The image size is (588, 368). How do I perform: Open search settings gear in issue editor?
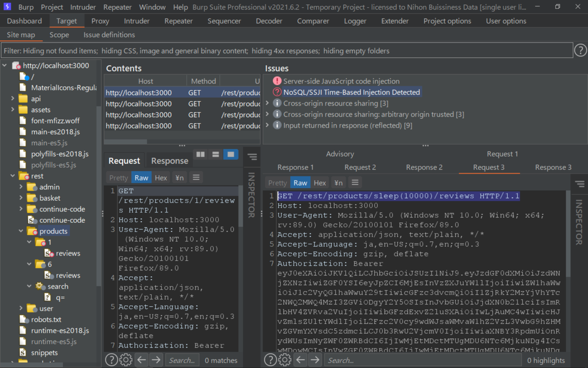click(285, 360)
